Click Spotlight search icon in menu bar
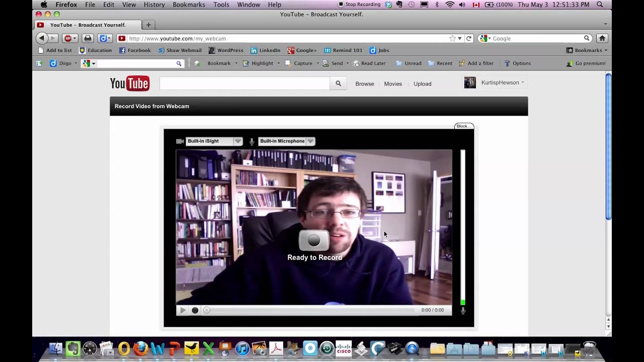The width and height of the screenshot is (644, 362). click(600, 5)
